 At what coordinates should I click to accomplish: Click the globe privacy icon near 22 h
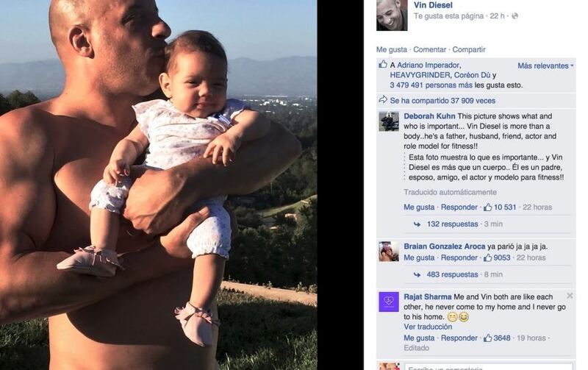515,15
